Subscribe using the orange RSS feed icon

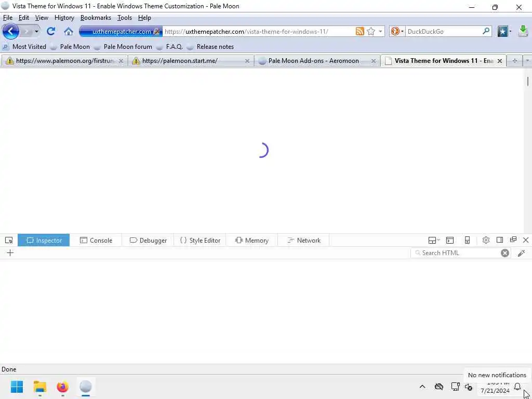pyautogui.click(x=360, y=32)
